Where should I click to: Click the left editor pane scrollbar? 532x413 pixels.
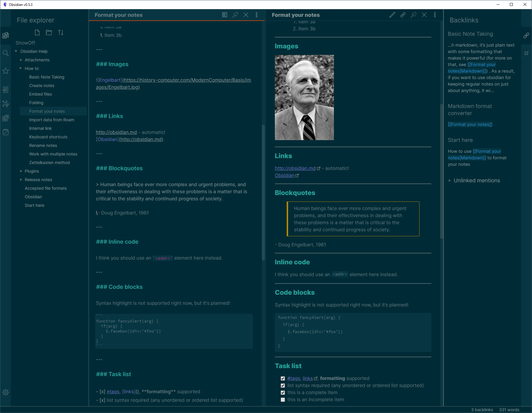click(263, 193)
